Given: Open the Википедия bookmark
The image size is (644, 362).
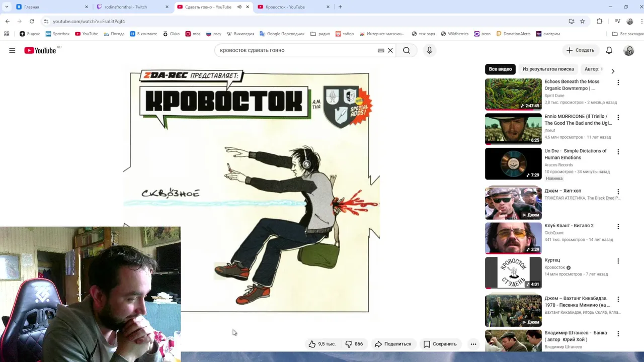Looking at the screenshot, I should (240, 34).
